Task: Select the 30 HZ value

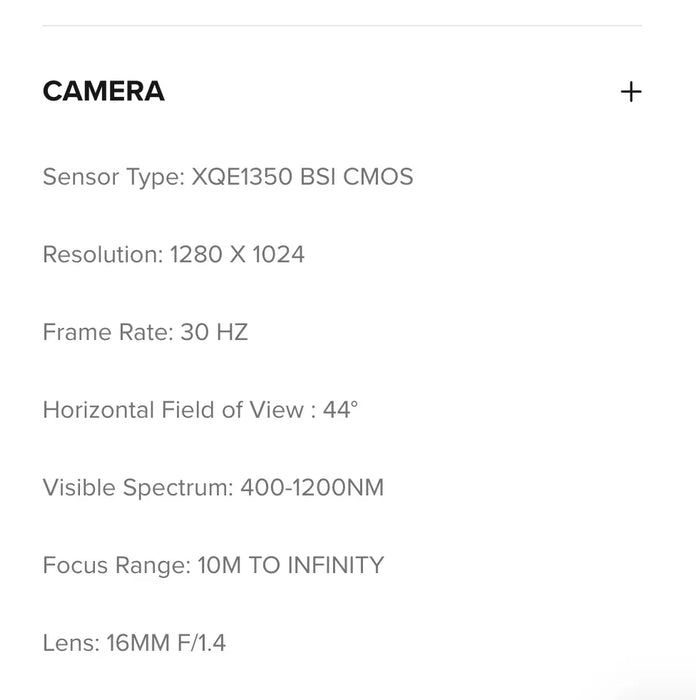Action: click(x=214, y=333)
